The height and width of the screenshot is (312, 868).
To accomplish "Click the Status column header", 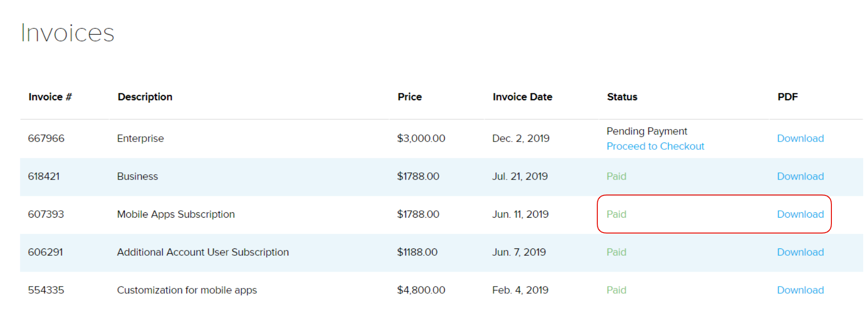I will coord(622,97).
